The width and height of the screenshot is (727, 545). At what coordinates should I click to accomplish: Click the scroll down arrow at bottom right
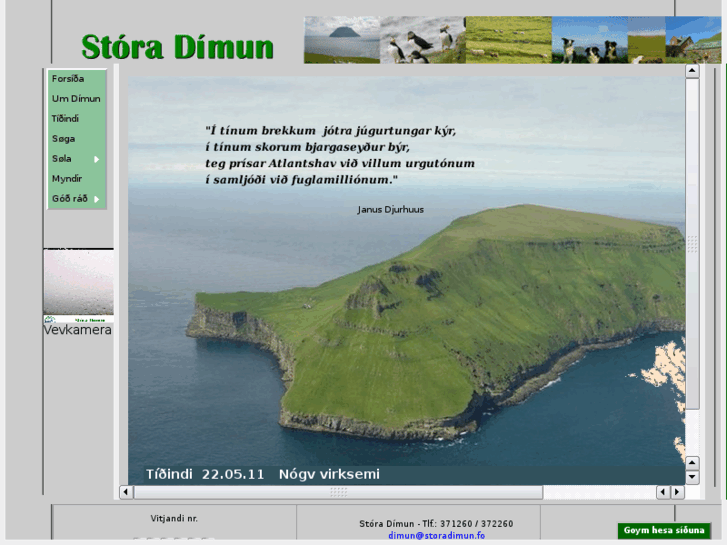(x=692, y=477)
